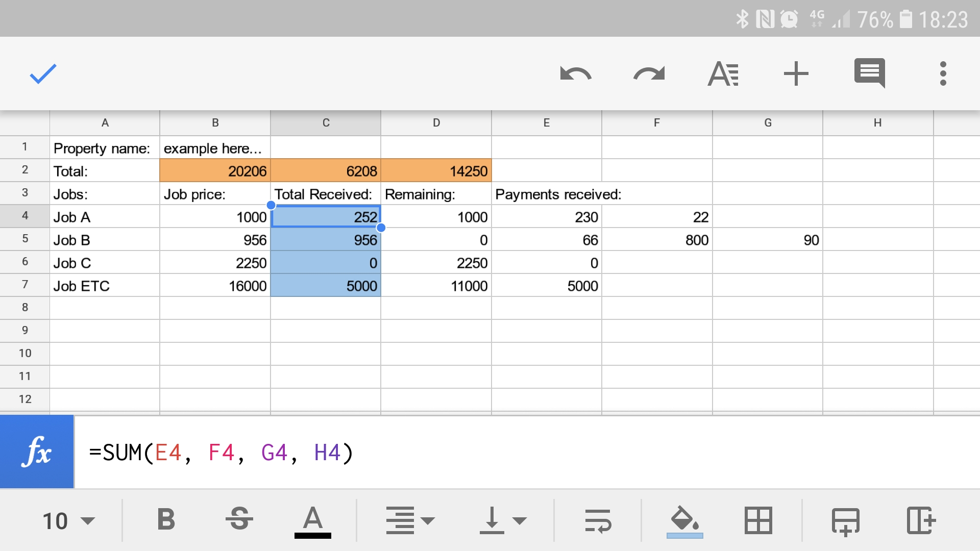This screenshot has width=980, height=551.
Task: Choose the text color option
Action: pos(312,521)
